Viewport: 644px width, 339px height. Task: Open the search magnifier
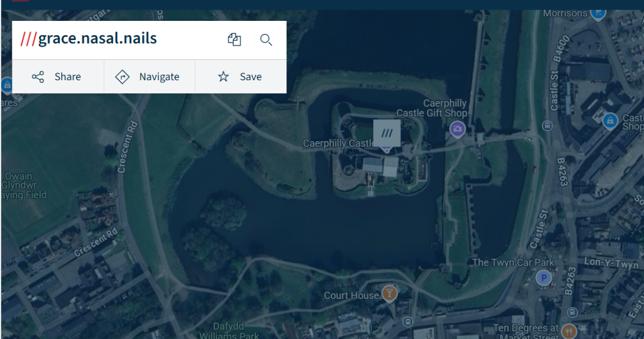pyautogui.click(x=266, y=40)
